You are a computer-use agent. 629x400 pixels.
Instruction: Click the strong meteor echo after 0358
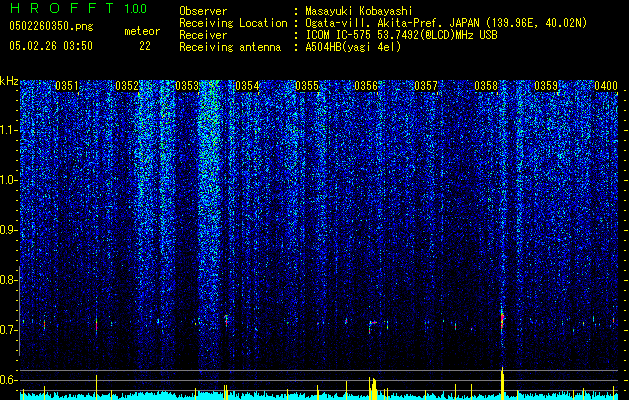pos(502,319)
